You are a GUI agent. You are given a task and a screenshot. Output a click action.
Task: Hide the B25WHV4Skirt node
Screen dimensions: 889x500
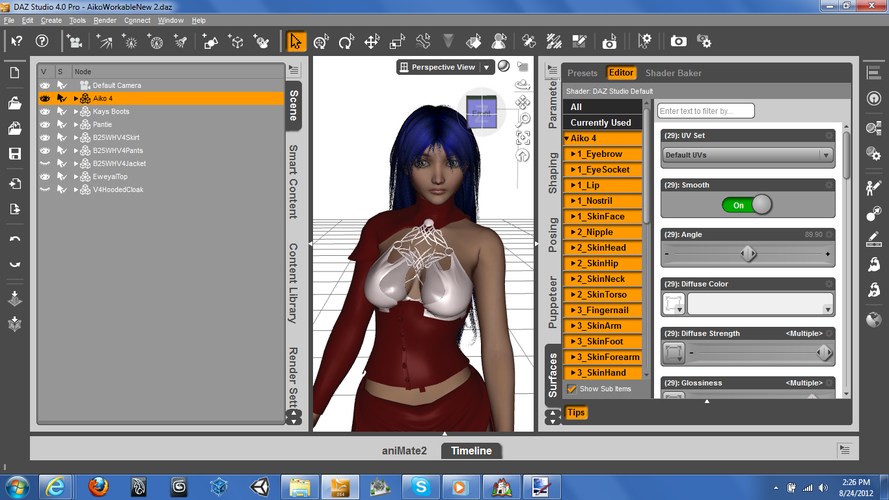(x=45, y=137)
